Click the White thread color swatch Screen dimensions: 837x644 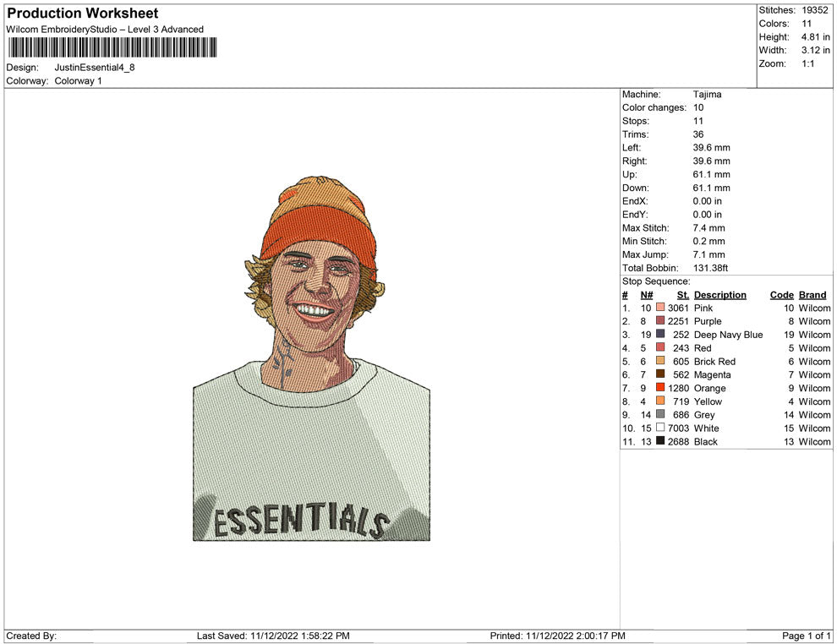point(660,428)
